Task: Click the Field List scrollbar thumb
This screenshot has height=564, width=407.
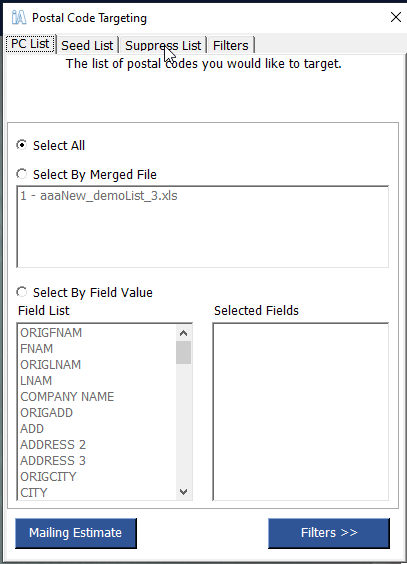Action: click(183, 352)
